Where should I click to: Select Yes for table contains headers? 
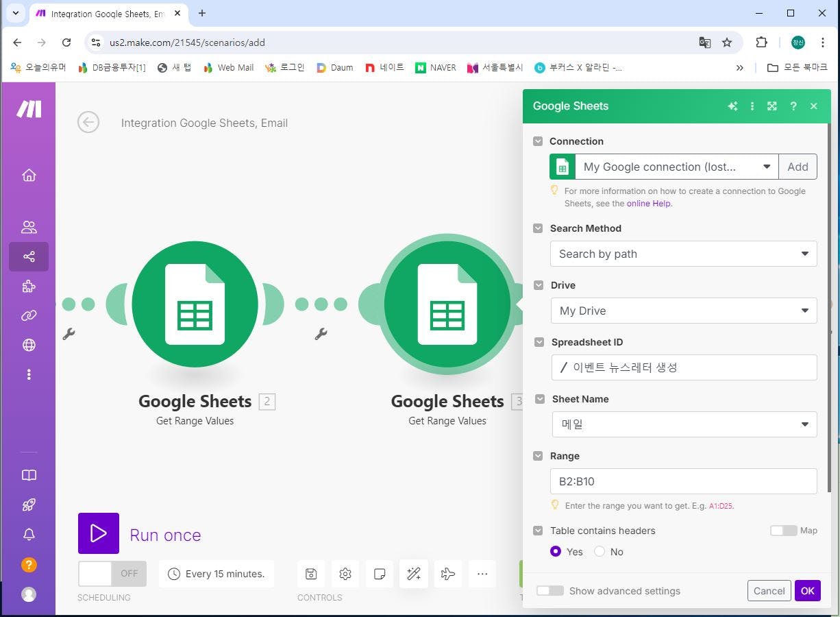[x=556, y=552]
